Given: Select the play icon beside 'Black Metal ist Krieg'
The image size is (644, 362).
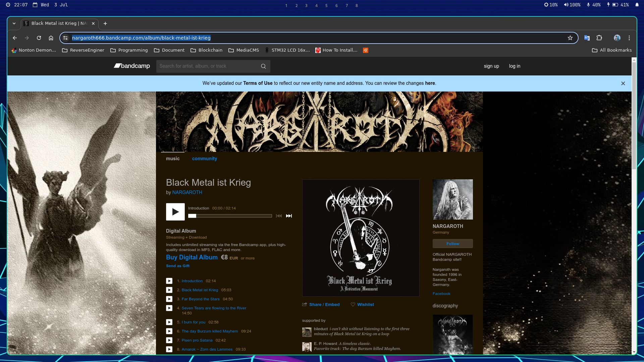Looking at the screenshot, I should 169,290.
